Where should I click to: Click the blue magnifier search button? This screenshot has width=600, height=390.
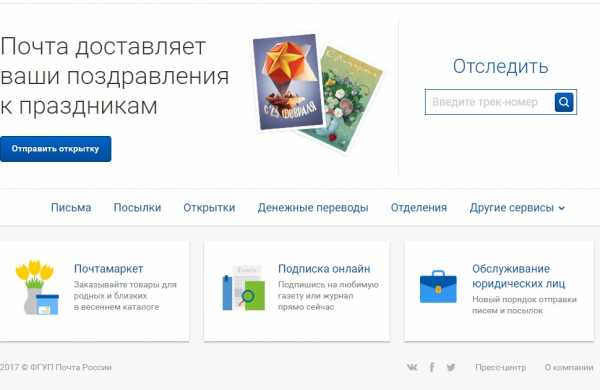click(564, 102)
